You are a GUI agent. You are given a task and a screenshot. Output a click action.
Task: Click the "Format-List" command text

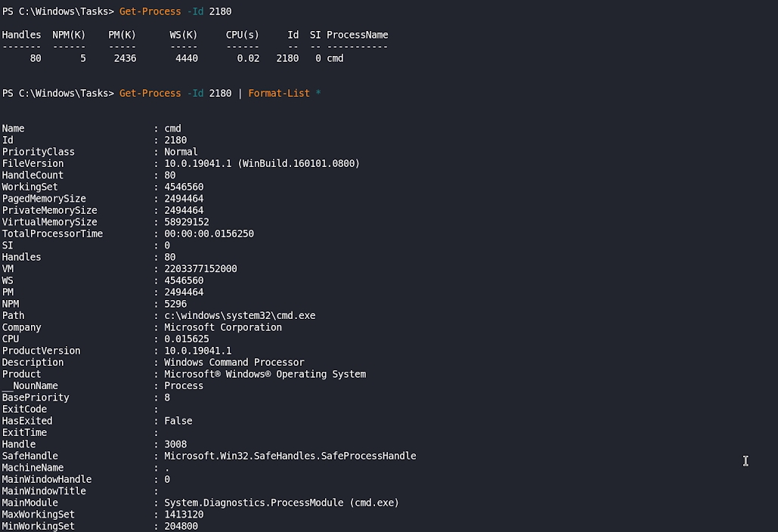point(279,93)
